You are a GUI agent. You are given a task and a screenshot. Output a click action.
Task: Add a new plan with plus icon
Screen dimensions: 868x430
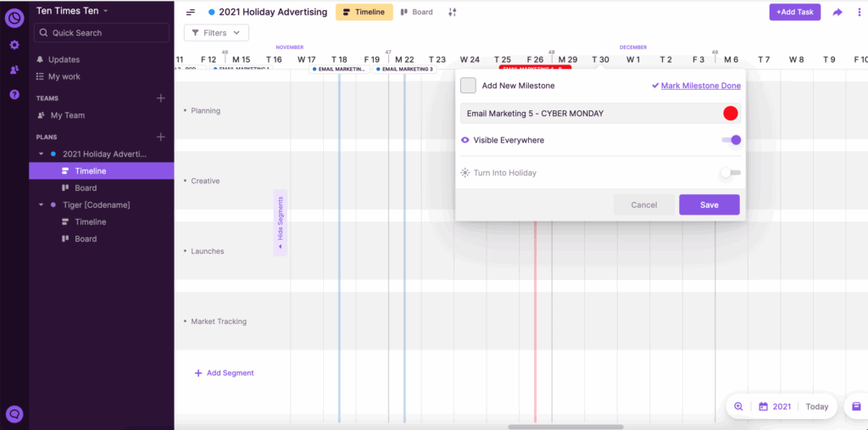160,137
